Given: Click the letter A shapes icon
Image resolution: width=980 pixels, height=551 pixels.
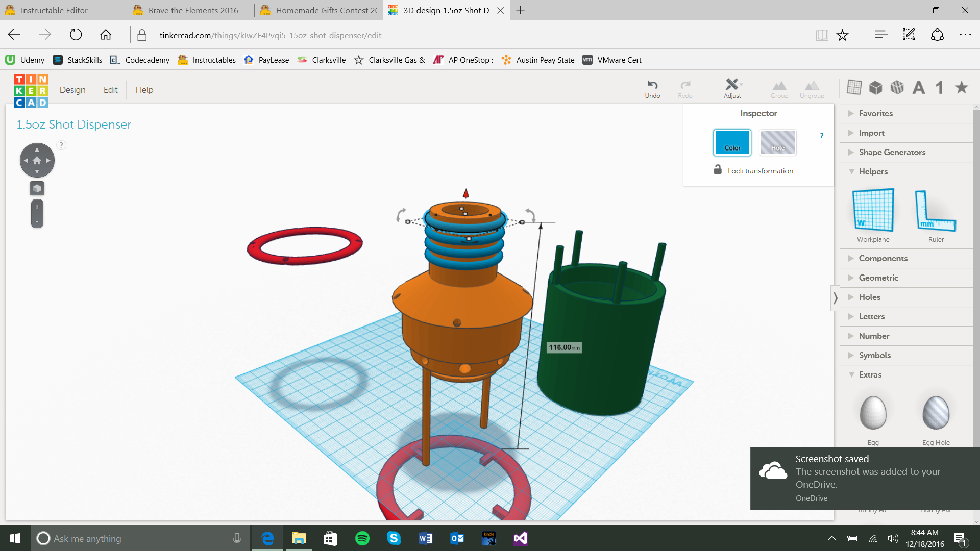Looking at the screenshot, I should pyautogui.click(x=919, y=88).
